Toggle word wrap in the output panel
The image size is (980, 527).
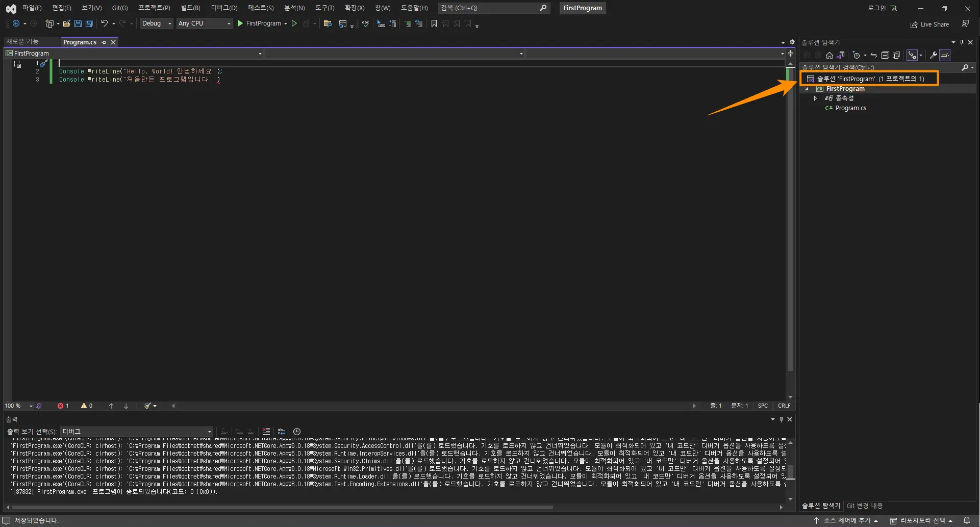[x=282, y=432]
